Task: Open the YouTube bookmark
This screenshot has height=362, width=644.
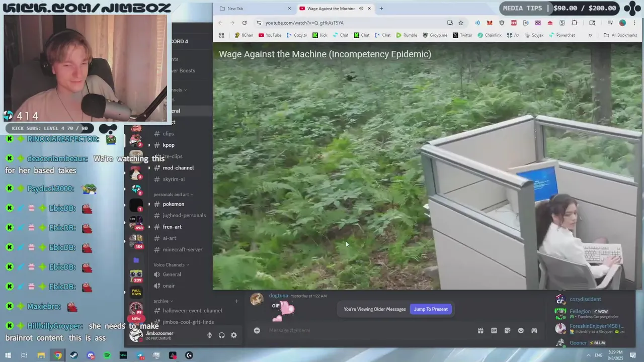Action: pos(270,35)
